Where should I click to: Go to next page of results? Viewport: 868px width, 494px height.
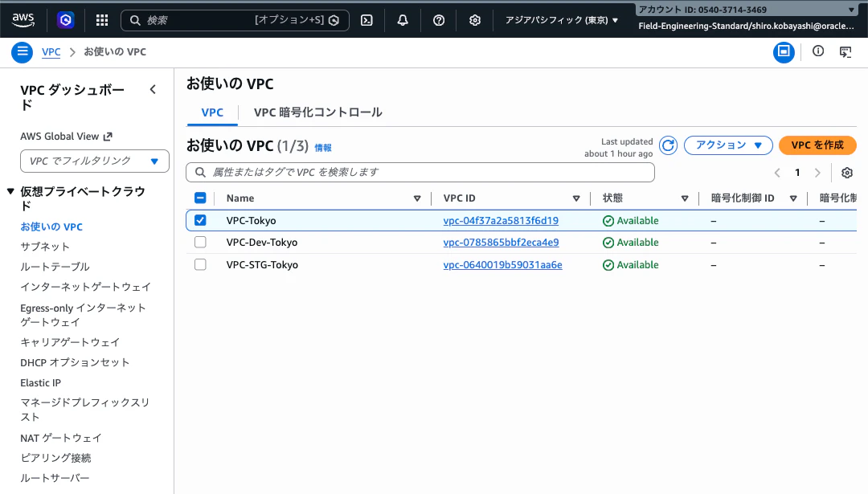click(817, 173)
